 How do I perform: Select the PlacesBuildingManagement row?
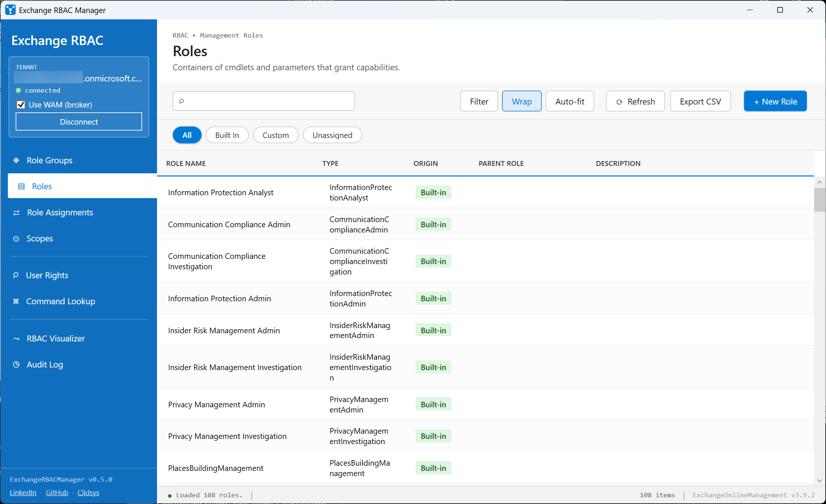tap(486, 468)
